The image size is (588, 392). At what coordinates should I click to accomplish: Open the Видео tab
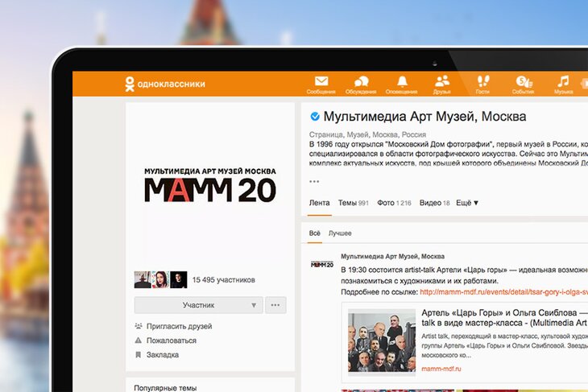coord(434,203)
